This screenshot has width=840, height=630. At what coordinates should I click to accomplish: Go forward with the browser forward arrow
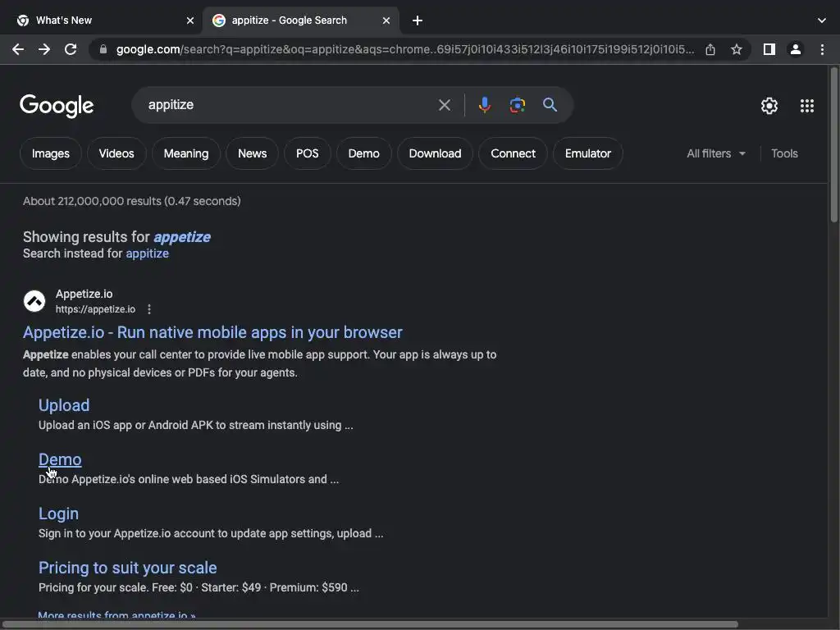(44, 49)
